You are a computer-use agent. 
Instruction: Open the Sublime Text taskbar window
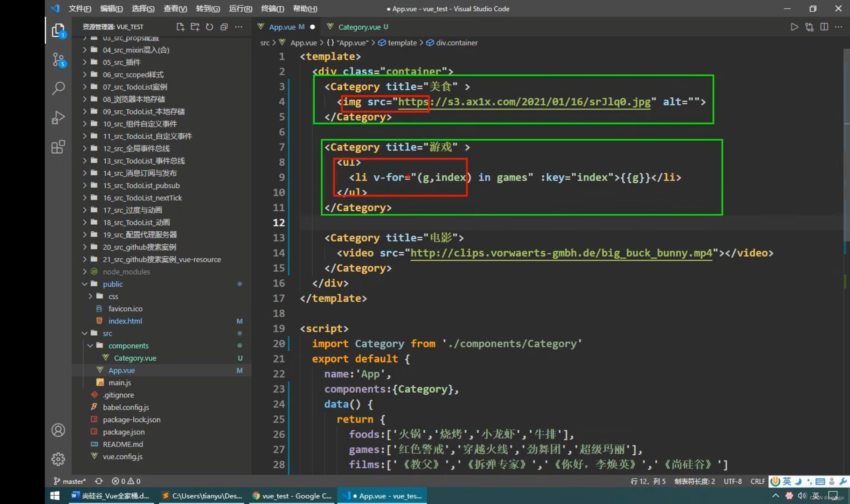click(202, 496)
